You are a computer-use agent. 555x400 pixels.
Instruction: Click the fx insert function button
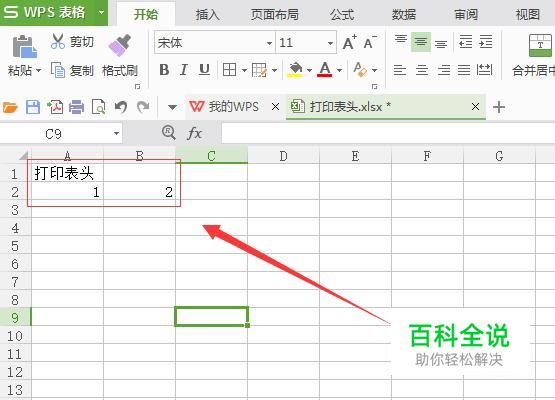click(194, 133)
